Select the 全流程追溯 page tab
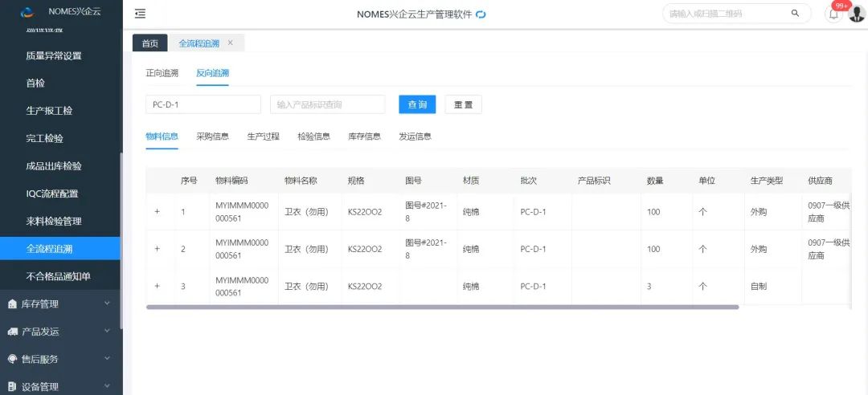Viewport: 868px width, 395px height. (199, 43)
